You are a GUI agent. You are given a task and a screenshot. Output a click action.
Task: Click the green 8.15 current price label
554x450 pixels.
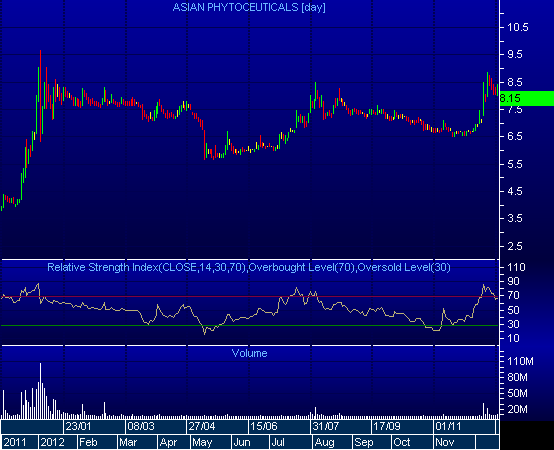[x=527, y=98]
